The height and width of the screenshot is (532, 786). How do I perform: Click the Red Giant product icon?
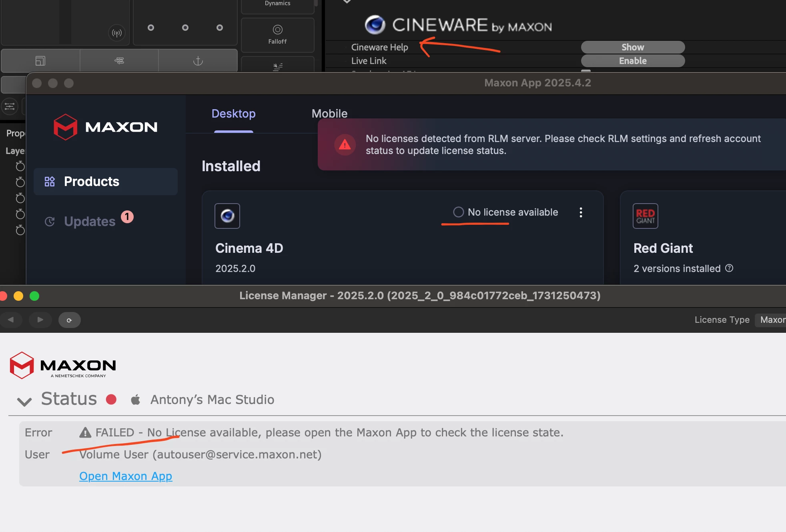click(645, 216)
